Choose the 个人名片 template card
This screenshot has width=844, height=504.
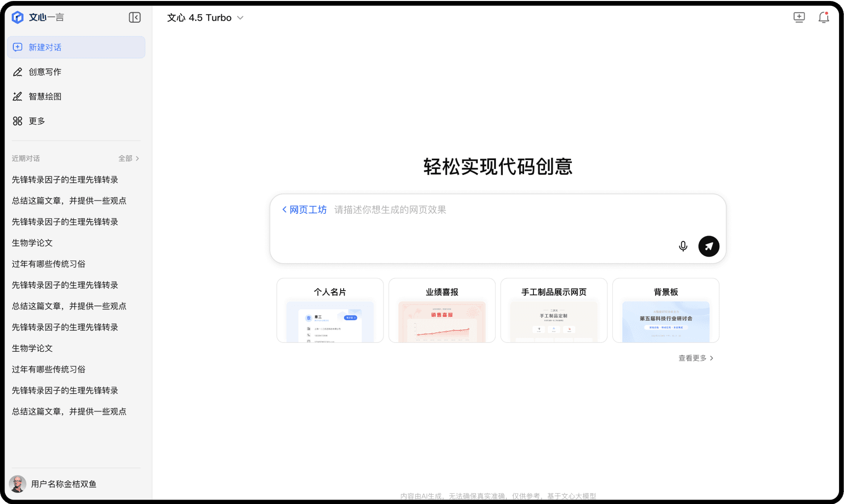click(x=330, y=310)
